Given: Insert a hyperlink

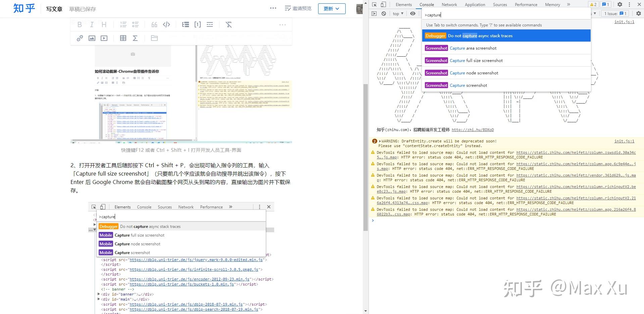Looking at the screenshot, I should pos(80,38).
